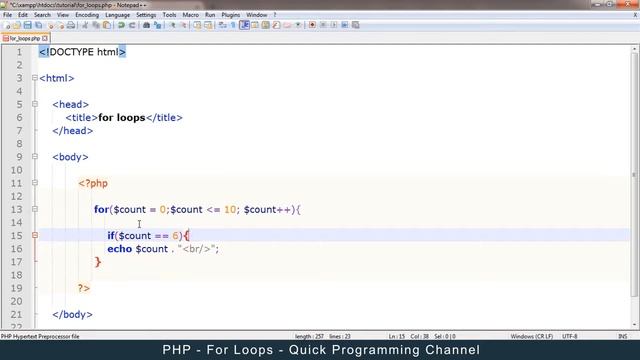This screenshot has height=360, width=640.
Task: Click the Redo toolbar icon
Action: (x=132, y=25)
